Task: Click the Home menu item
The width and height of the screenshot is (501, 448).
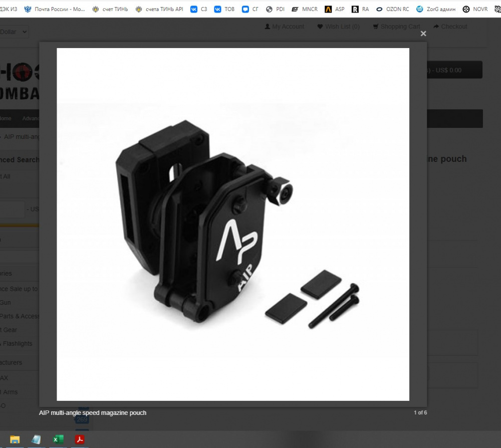Action: [x=6, y=119]
